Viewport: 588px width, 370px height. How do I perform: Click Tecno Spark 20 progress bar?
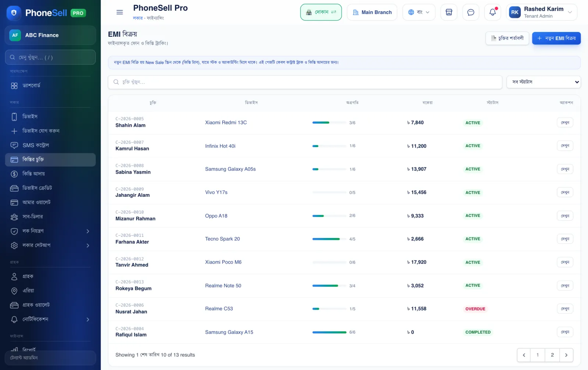(x=329, y=239)
